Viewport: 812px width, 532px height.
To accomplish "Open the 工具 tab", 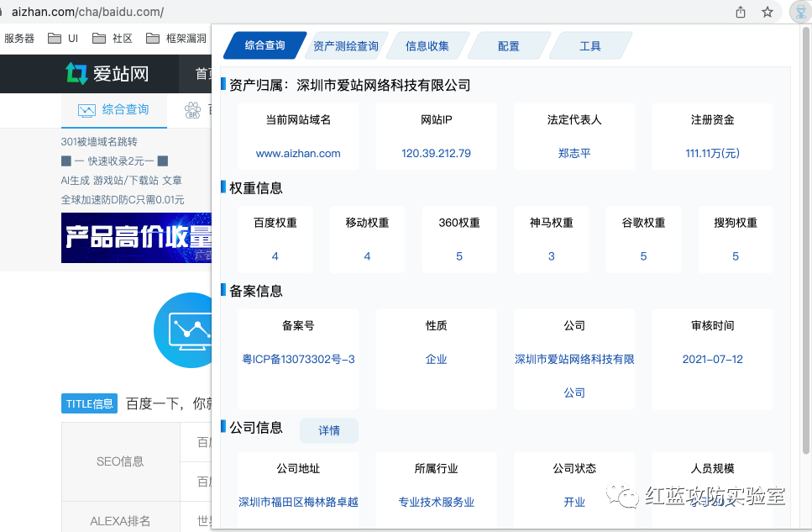I will coord(589,45).
